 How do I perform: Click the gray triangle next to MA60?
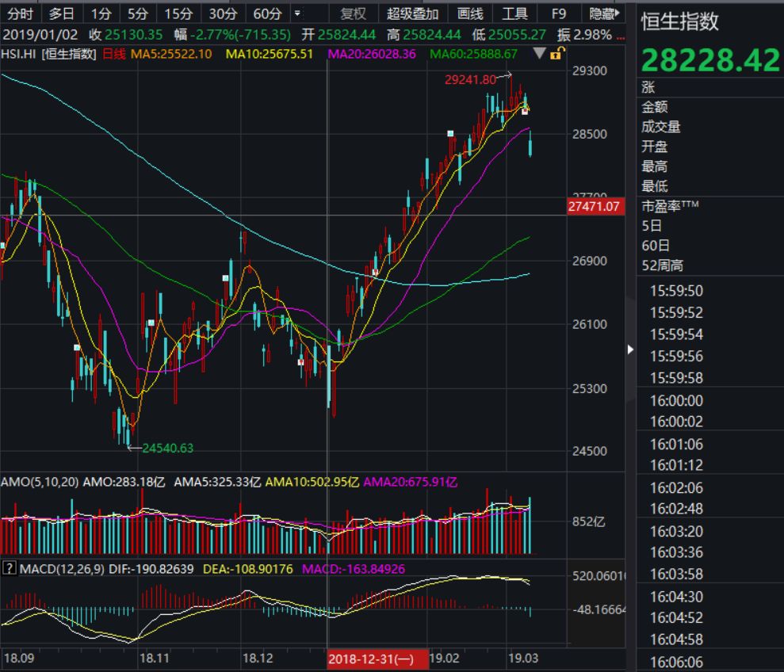[540, 54]
